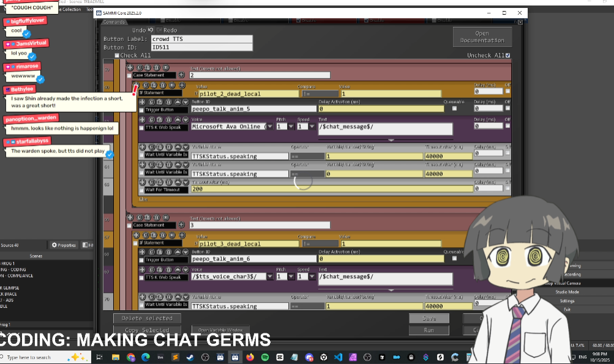
Task: Click the Undo arrow icon
Action: tap(151, 30)
